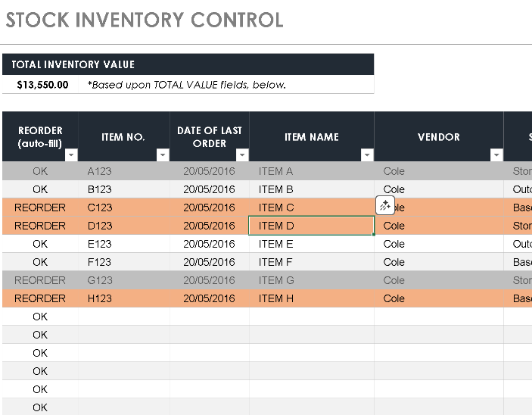
Task: Open the DATE OF LAST ORDER filter dropdown
Action: coord(242,154)
